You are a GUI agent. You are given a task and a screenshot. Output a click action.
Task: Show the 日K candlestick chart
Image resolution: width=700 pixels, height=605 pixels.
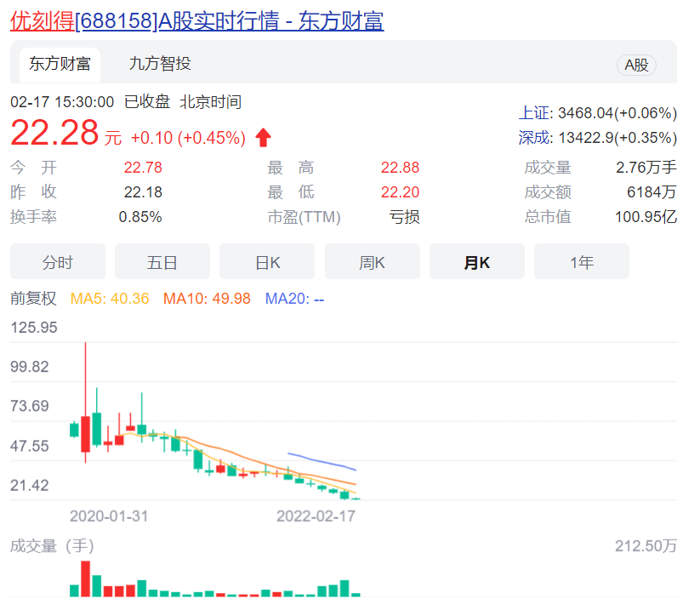pos(267,262)
